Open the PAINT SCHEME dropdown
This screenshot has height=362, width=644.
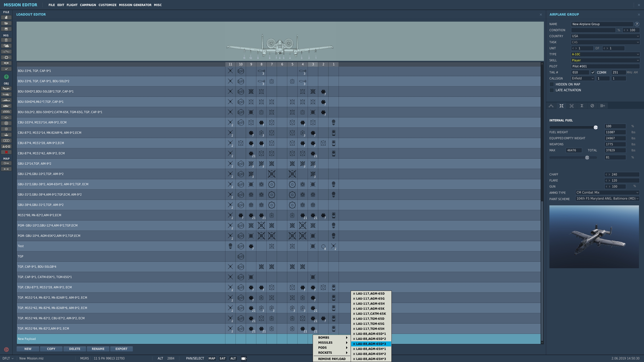point(607,199)
